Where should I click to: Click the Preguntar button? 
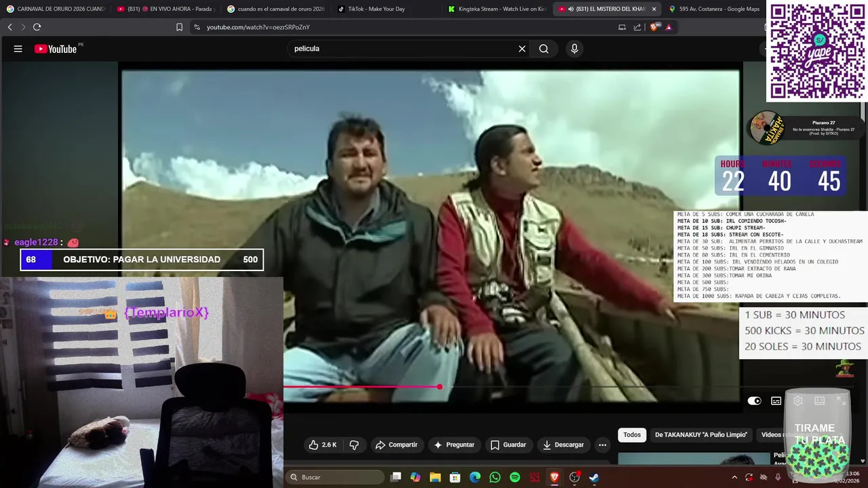pyautogui.click(x=454, y=445)
